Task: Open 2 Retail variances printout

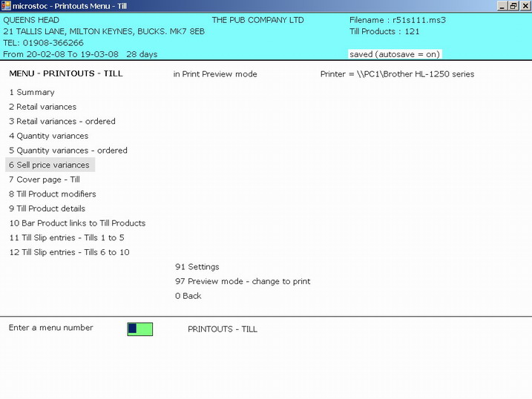Action: (42, 107)
